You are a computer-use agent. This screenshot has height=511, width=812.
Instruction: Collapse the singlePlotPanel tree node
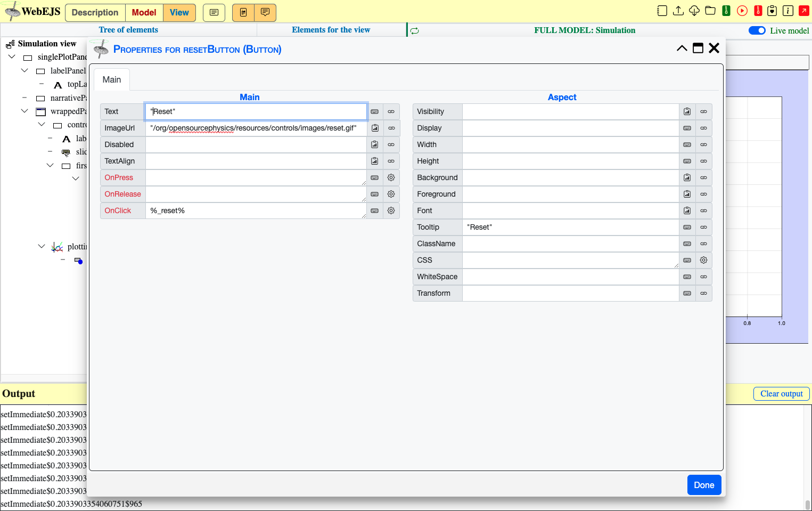(x=12, y=56)
